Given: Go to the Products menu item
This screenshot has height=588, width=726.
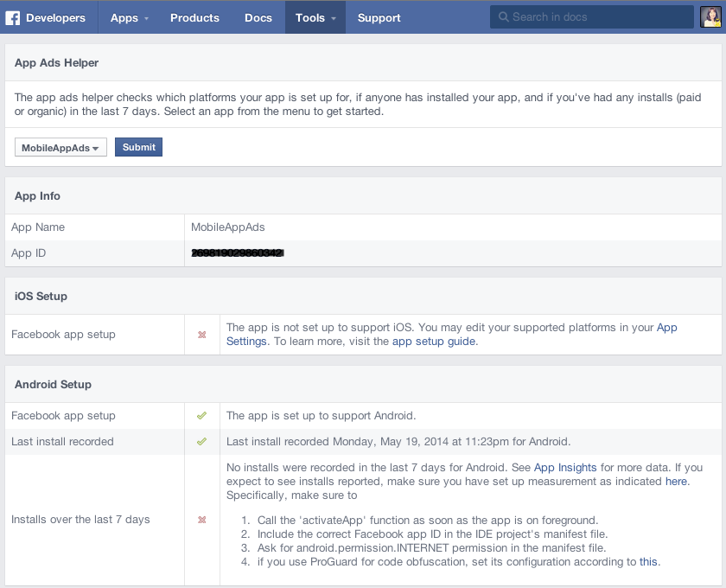Looking at the screenshot, I should (x=194, y=17).
